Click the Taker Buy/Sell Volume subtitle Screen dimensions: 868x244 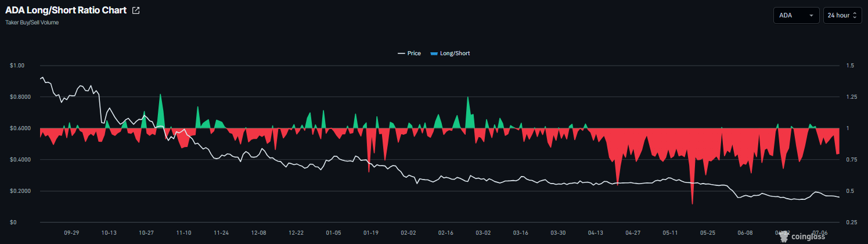[x=32, y=23]
